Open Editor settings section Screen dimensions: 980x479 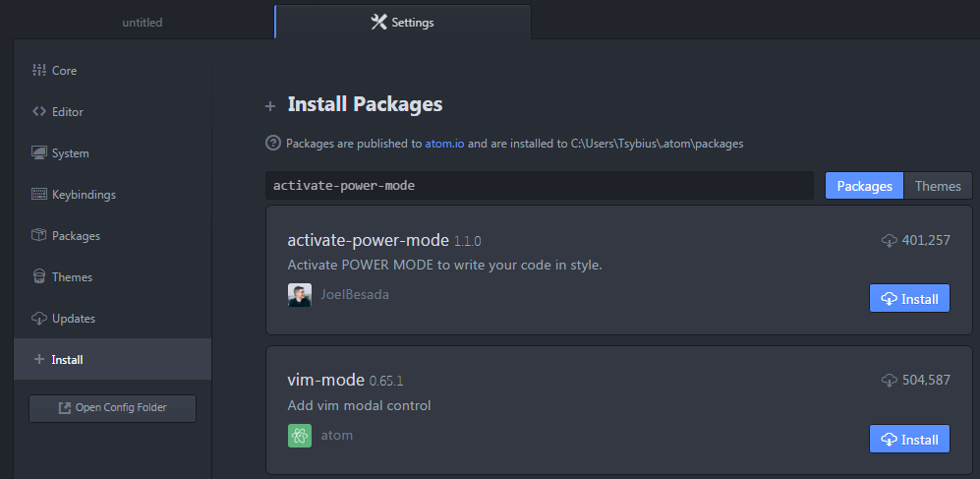click(x=112, y=112)
